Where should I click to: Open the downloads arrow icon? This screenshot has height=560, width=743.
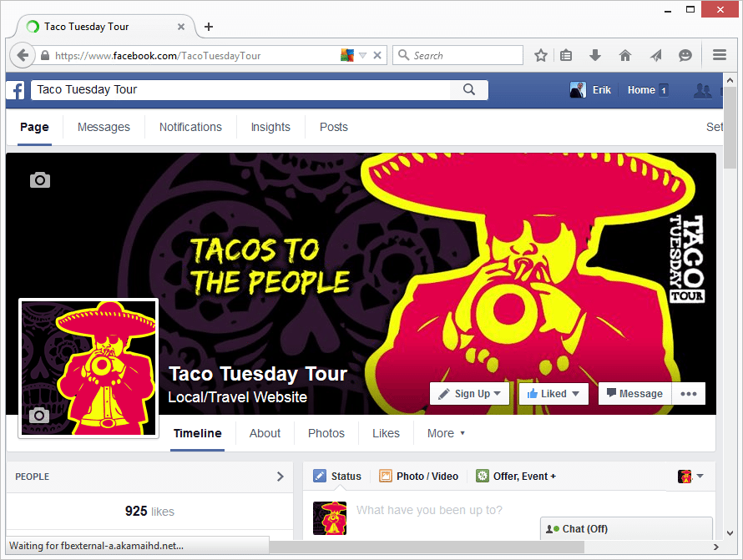pyautogui.click(x=595, y=55)
